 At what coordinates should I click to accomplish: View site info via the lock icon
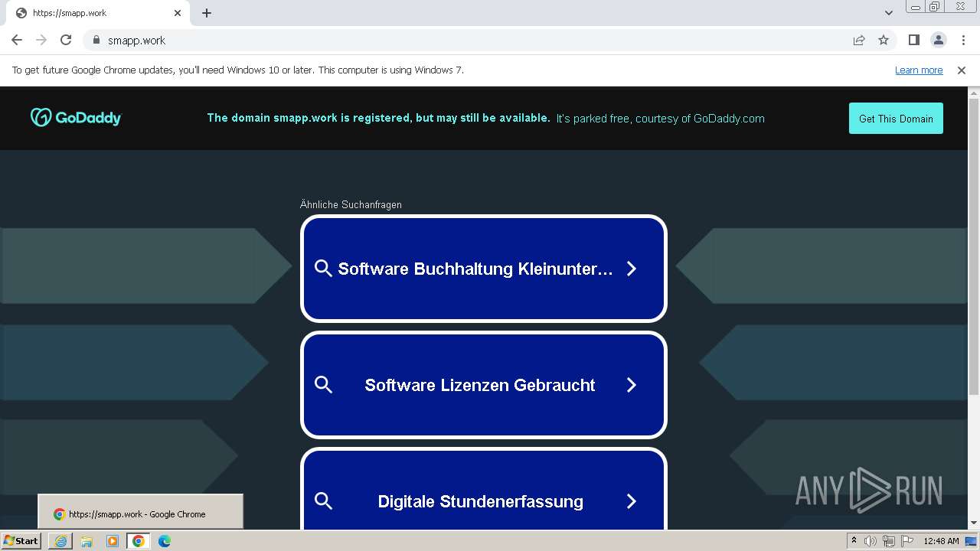[x=96, y=40]
